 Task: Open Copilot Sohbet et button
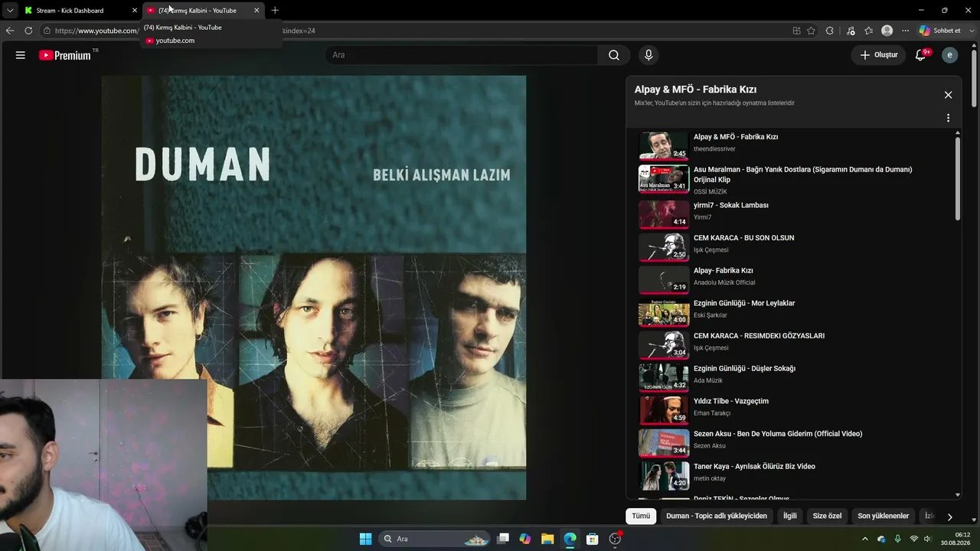tap(940, 31)
